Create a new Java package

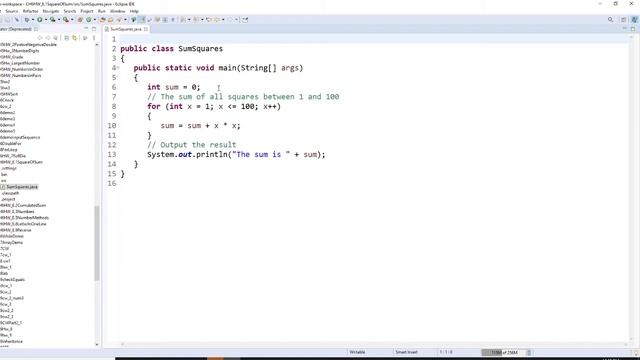[80, 20]
